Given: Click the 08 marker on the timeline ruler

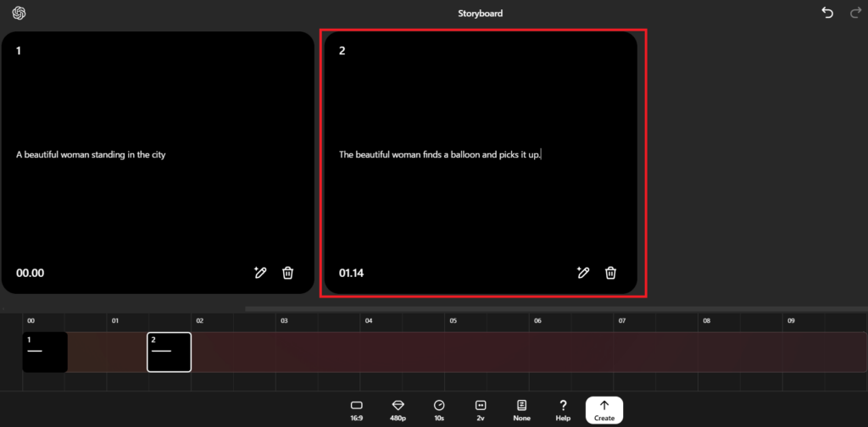Looking at the screenshot, I should coord(706,321).
